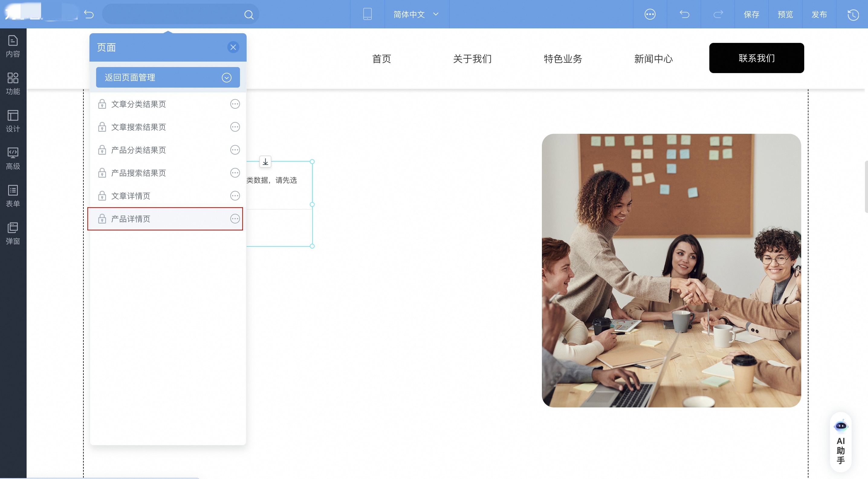This screenshot has width=868, height=479.
Task: Click the 关于我们 navigation item
Action: (472, 59)
